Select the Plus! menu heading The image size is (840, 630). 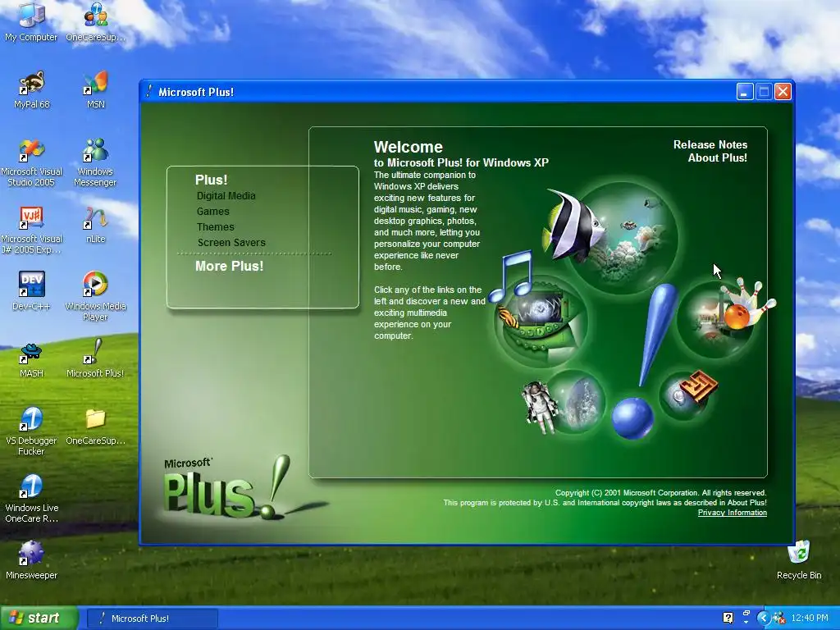pyautogui.click(x=211, y=180)
